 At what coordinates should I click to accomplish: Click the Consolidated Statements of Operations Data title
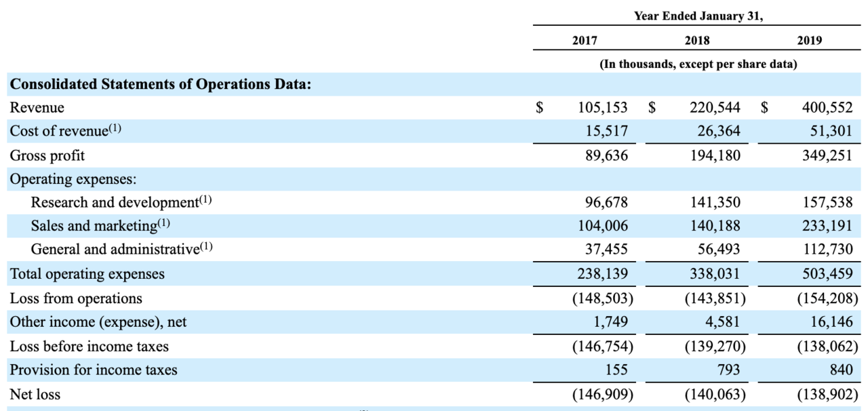(160, 84)
